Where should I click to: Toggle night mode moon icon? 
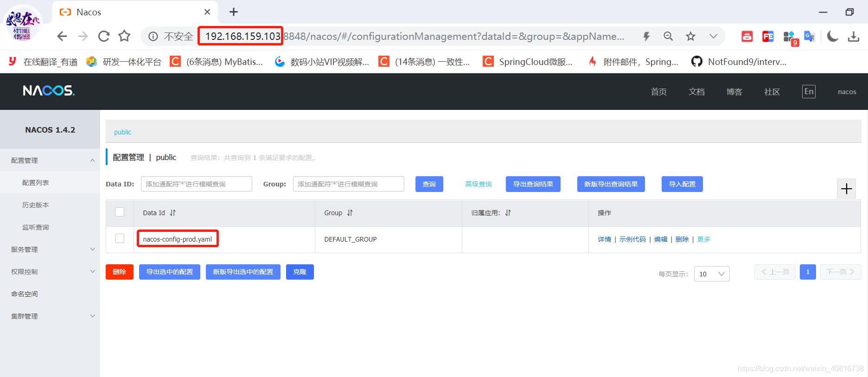point(833,36)
